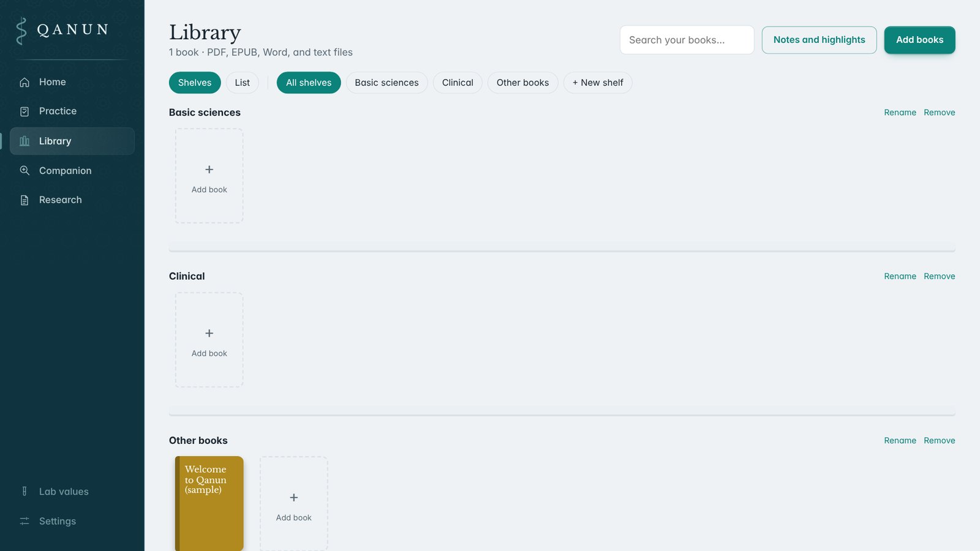This screenshot has width=980, height=551.
Task: Click plus icon in Basic sciences shelf
Action: pos(209,170)
